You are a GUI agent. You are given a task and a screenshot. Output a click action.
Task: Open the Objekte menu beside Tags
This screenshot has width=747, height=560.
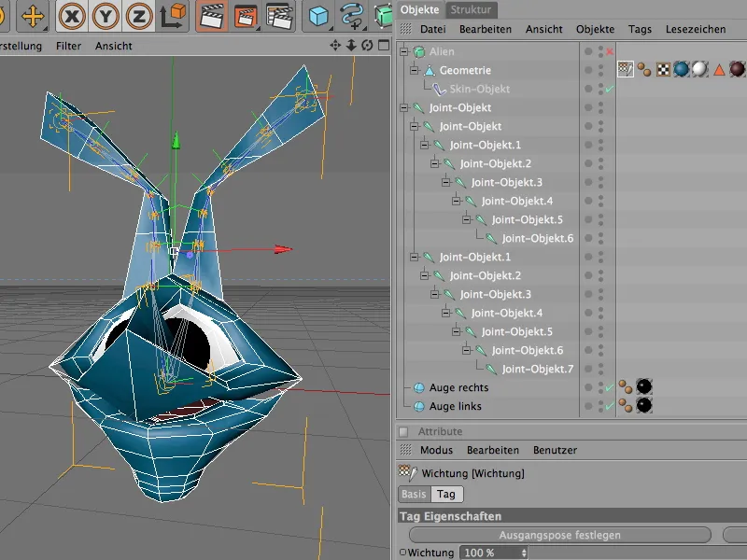[595, 29]
